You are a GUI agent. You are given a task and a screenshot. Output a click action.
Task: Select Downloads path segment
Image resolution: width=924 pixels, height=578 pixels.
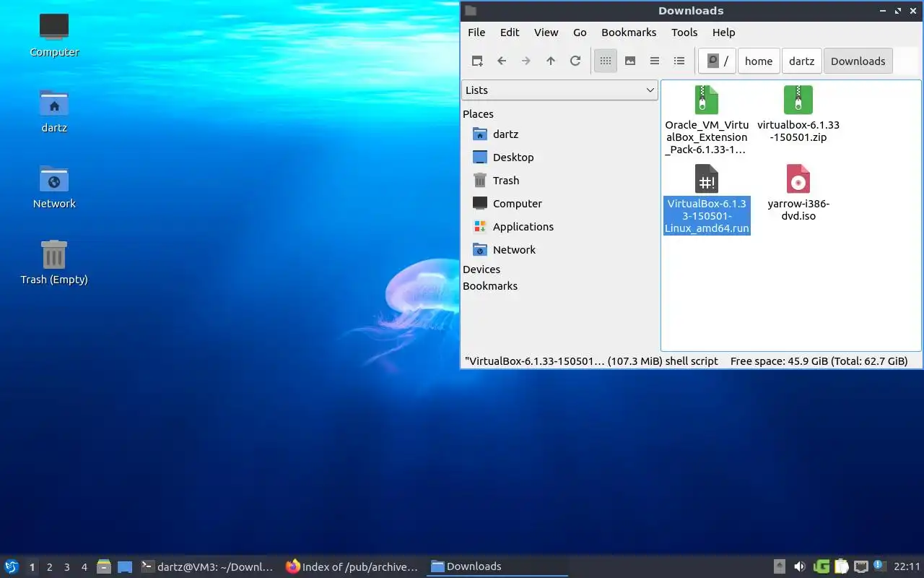[858, 61]
